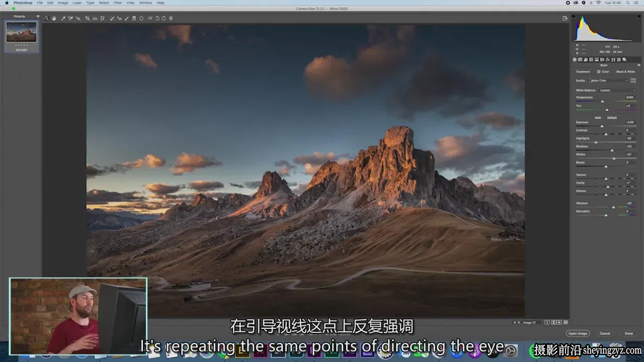
Task: Open preview preferences menu icon
Action: (x=566, y=322)
